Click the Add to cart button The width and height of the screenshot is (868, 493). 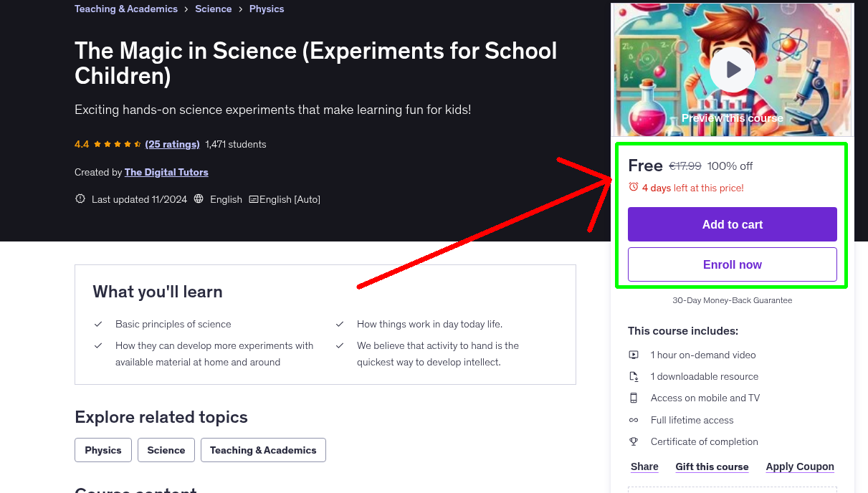click(x=732, y=224)
